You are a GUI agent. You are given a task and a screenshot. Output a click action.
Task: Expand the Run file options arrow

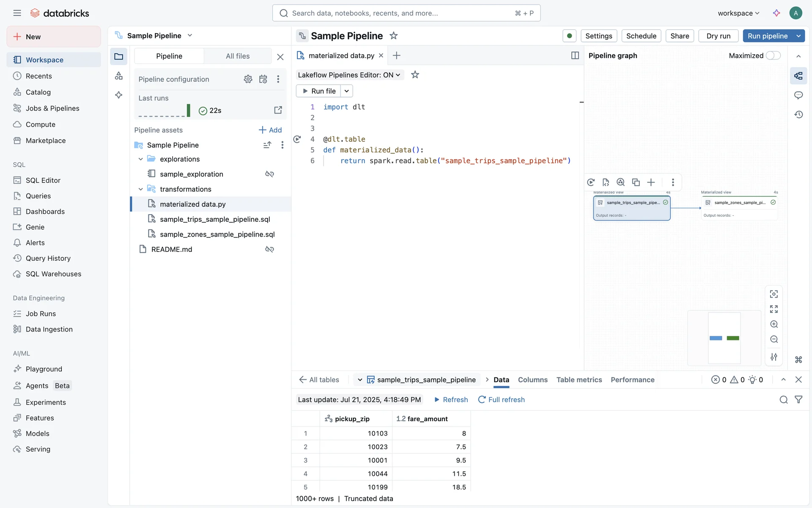coord(346,91)
